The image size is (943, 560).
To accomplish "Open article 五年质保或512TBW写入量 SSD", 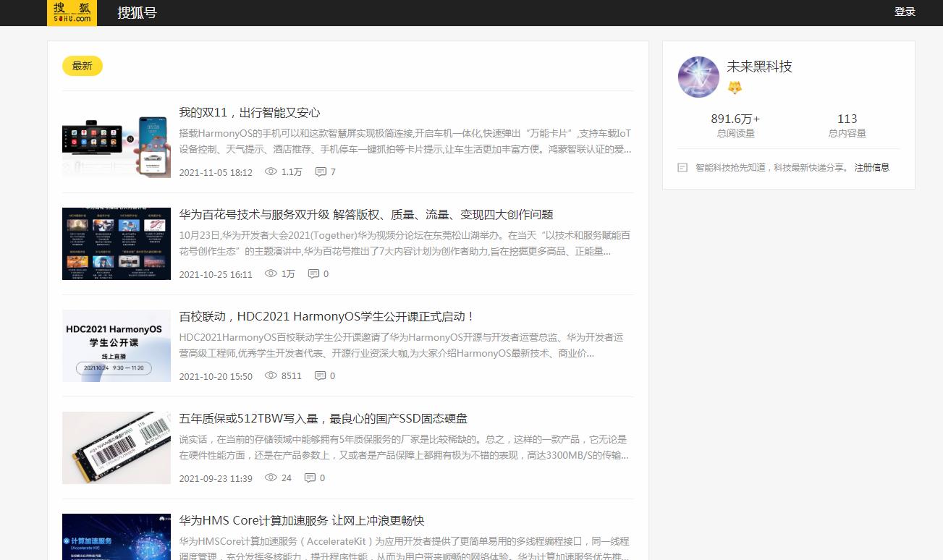I will click(x=324, y=418).
